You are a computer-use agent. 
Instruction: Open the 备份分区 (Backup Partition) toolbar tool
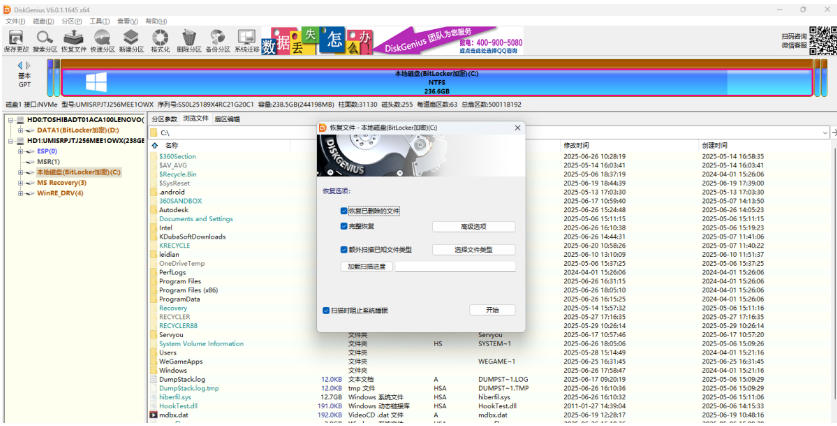pyautogui.click(x=217, y=39)
